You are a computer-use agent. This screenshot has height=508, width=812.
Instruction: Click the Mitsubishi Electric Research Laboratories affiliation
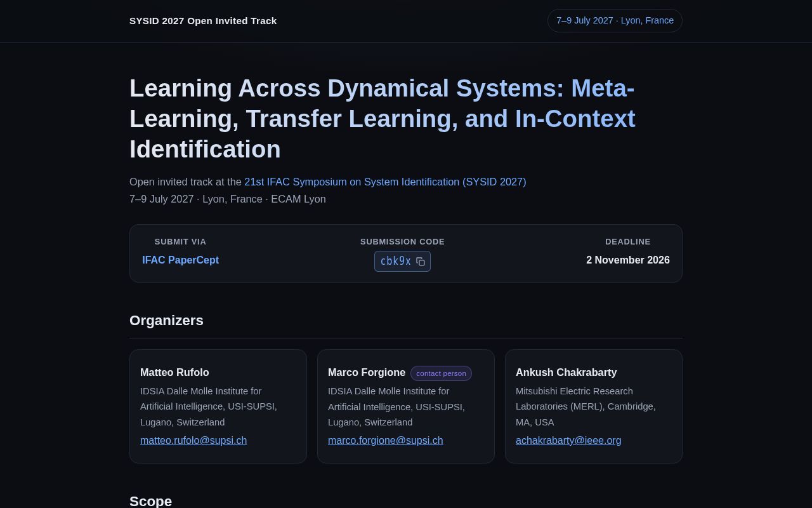586,406
